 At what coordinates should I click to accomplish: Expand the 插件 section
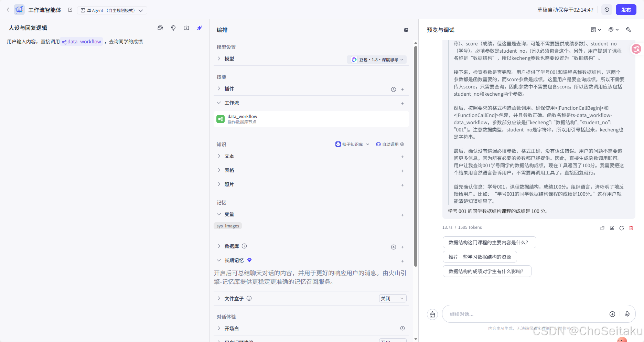click(219, 89)
